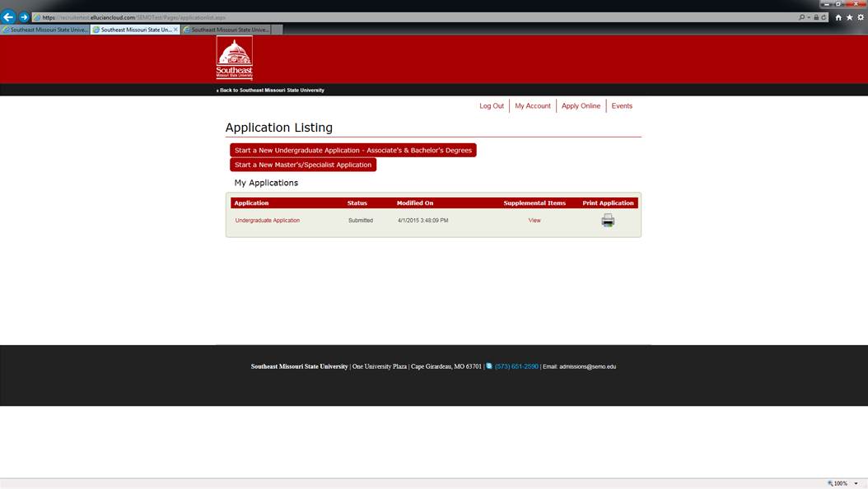Open Favorites with the star icon
Image resolution: width=868 pixels, height=489 pixels.
point(850,17)
